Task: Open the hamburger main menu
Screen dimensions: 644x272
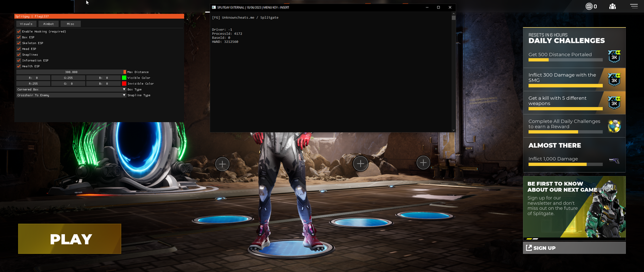Action: [x=634, y=6]
